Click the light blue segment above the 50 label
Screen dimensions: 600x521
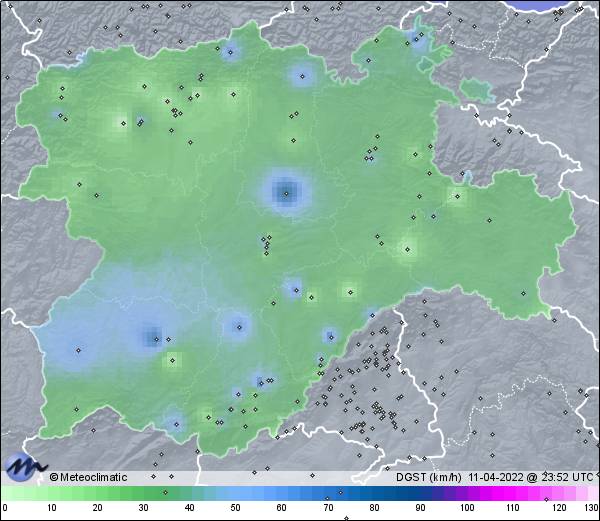pyautogui.click(x=235, y=493)
